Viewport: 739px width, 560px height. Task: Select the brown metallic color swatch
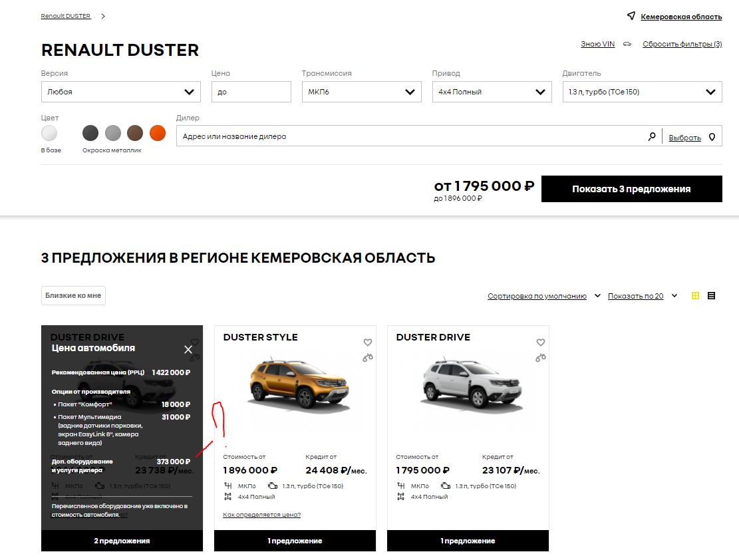point(135,134)
